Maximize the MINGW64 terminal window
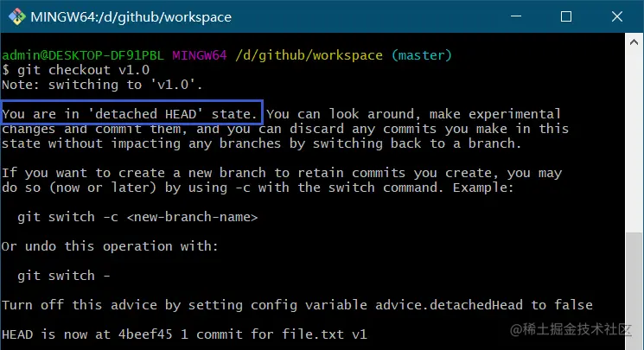 coord(566,16)
